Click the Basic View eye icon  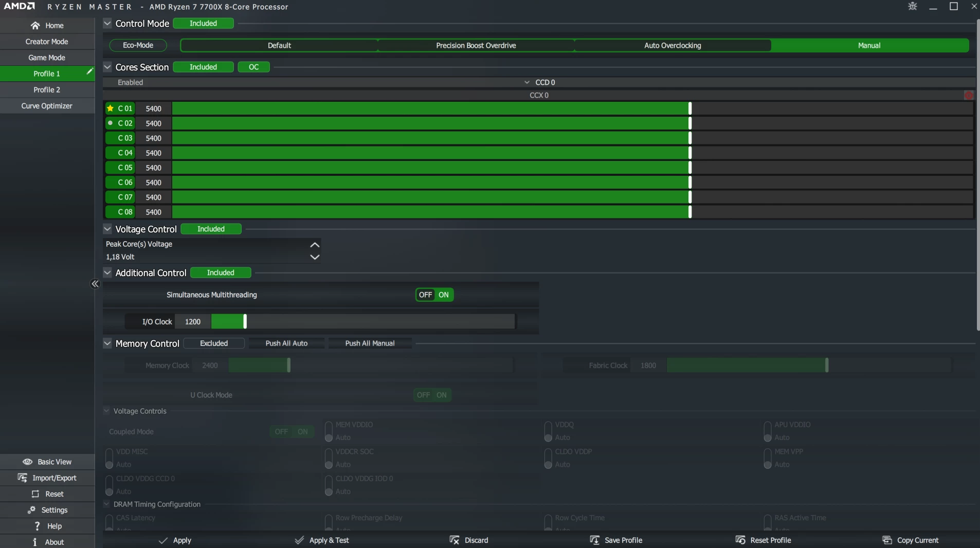28,462
